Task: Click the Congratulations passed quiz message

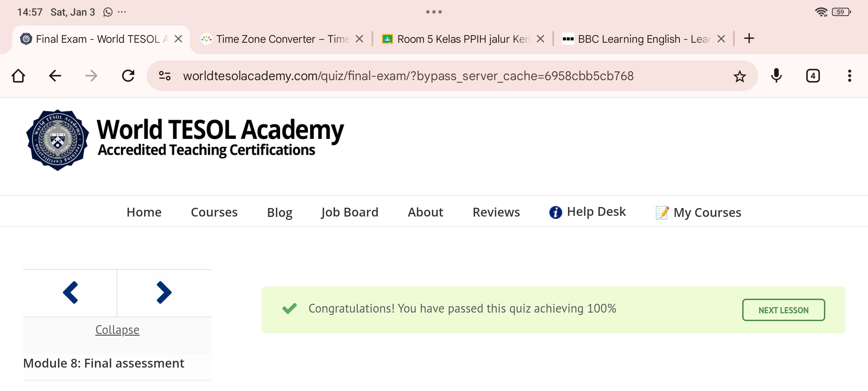Action: [462, 309]
